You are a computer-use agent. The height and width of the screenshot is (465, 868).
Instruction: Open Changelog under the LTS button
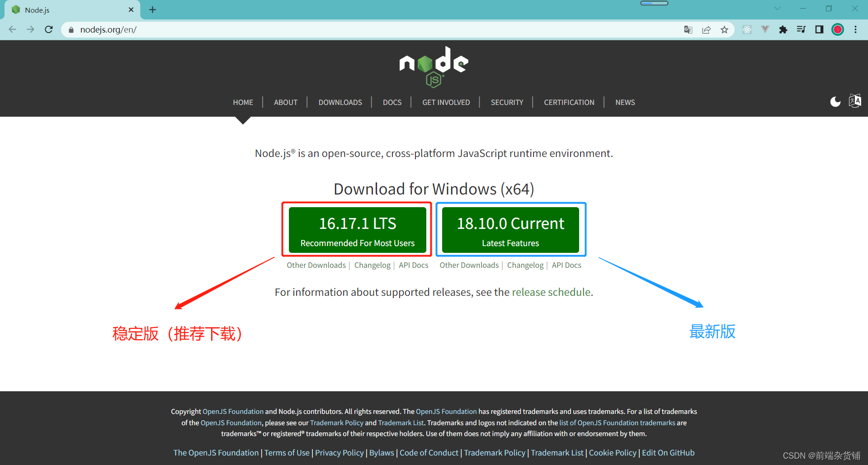(372, 266)
